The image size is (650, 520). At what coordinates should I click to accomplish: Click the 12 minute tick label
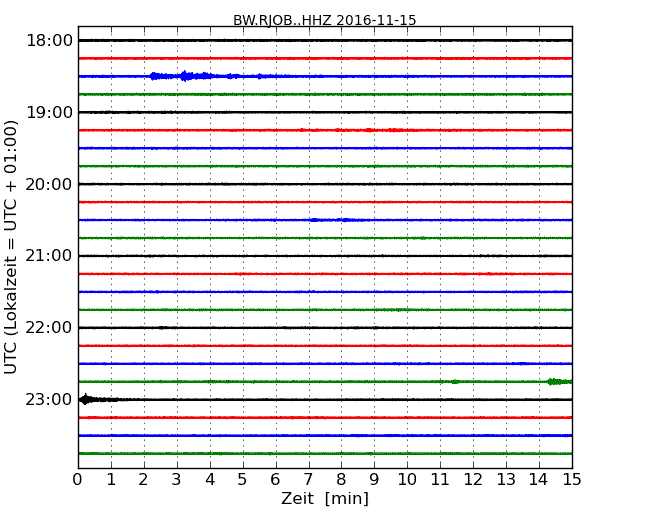pyautogui.click(x=473, y=479)
